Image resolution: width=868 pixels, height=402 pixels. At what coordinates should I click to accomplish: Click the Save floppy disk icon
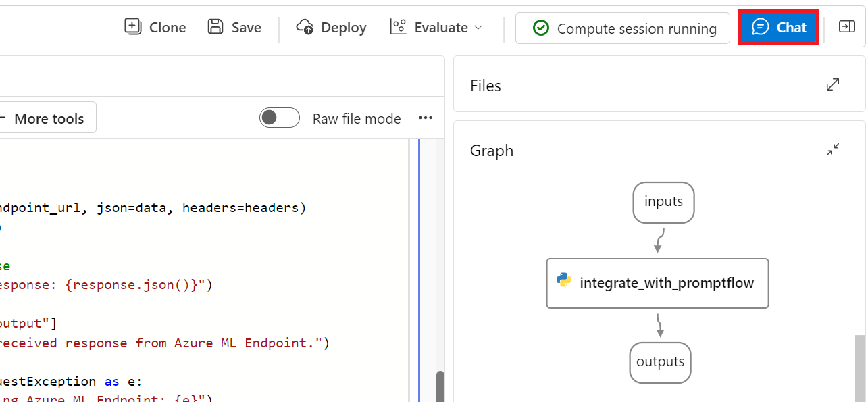(215, 27)
